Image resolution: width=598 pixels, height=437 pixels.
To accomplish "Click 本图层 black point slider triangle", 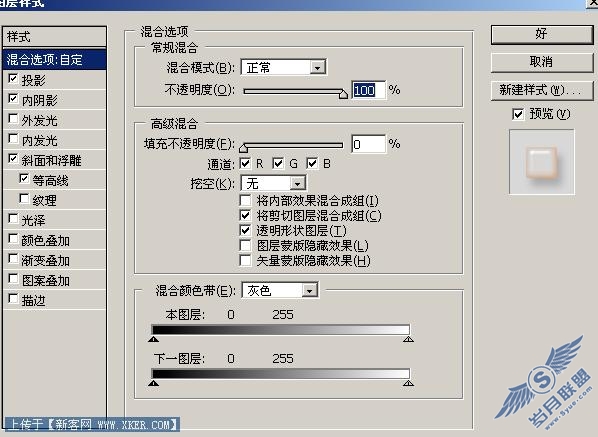I will coord(153,339).
